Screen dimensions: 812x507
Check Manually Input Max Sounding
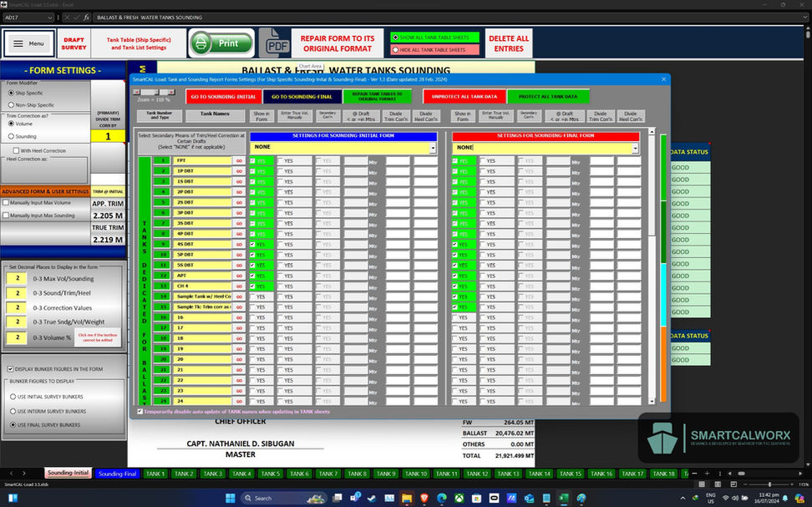[x=6, y=215]
